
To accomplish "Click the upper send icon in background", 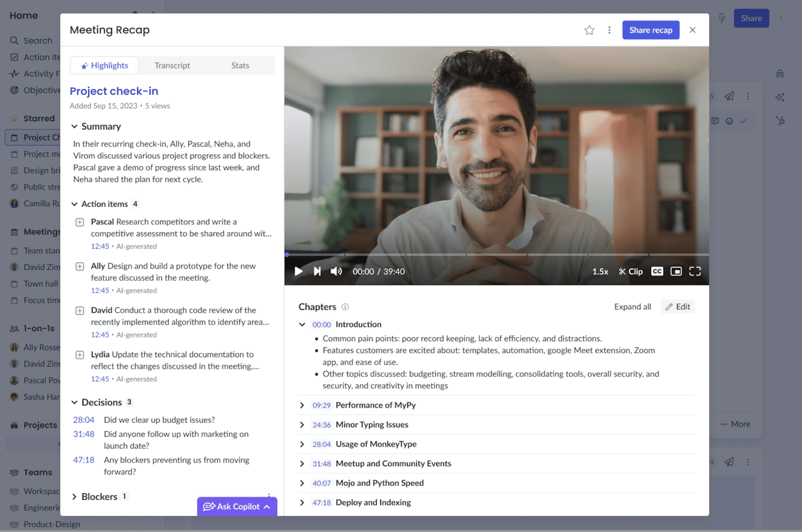I will tap(729, 96).
